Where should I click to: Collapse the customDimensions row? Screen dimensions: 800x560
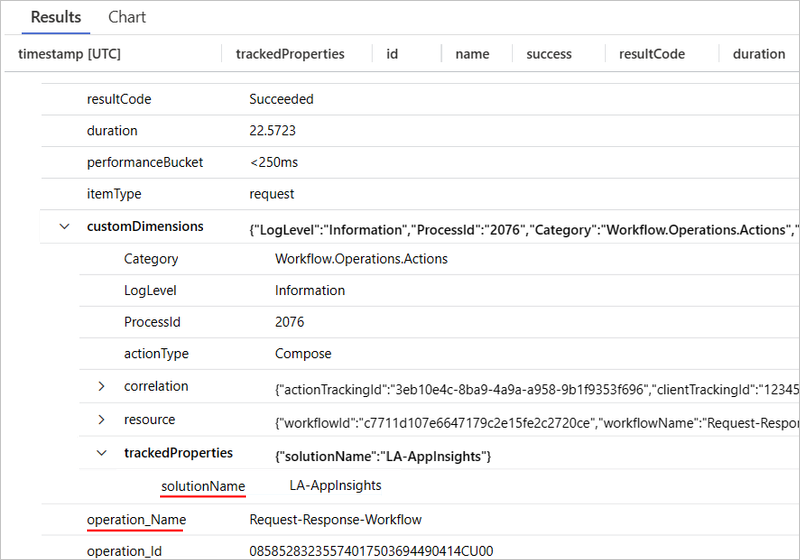pos(64,226)
